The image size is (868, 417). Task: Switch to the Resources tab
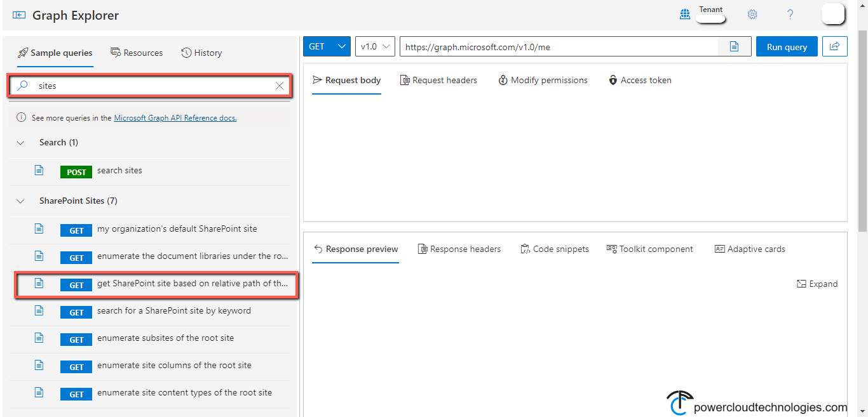point(137,53)
